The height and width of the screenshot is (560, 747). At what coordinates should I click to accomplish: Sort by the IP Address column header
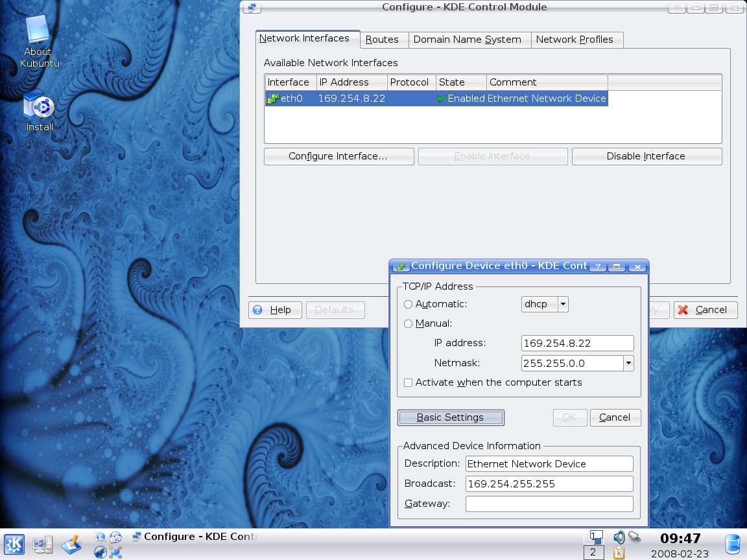352,82
